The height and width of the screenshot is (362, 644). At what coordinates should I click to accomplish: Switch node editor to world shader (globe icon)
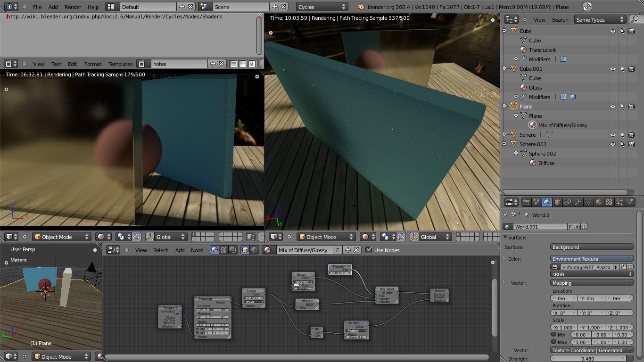pos(254,250)
